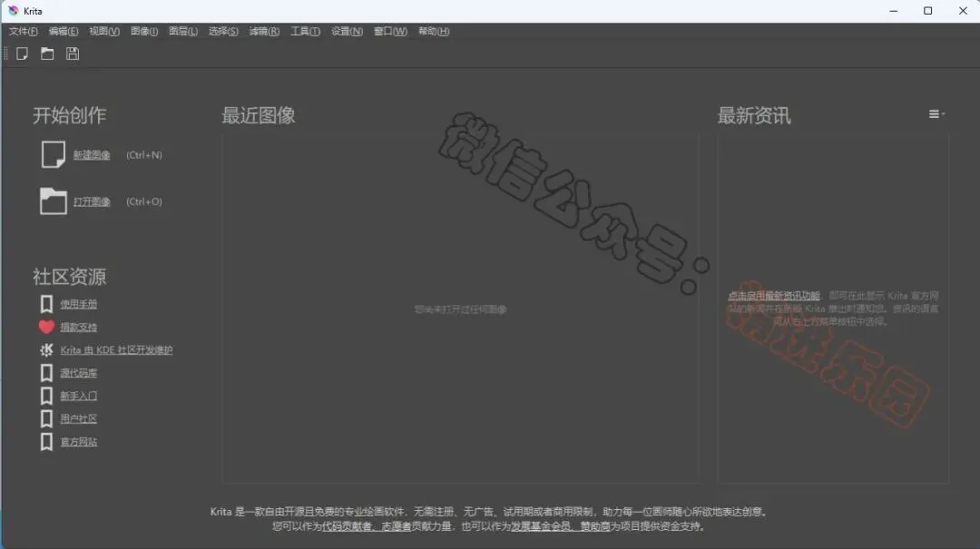Click the bookmark icon beside 源代码库
980x549 pixels.
pyautogui.click(x=46, y=373)
